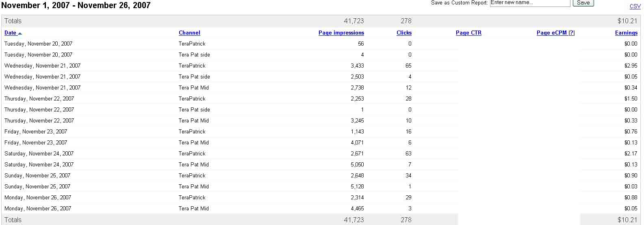
Task: Sort table by Clicks column
Action: pos(404,33)
